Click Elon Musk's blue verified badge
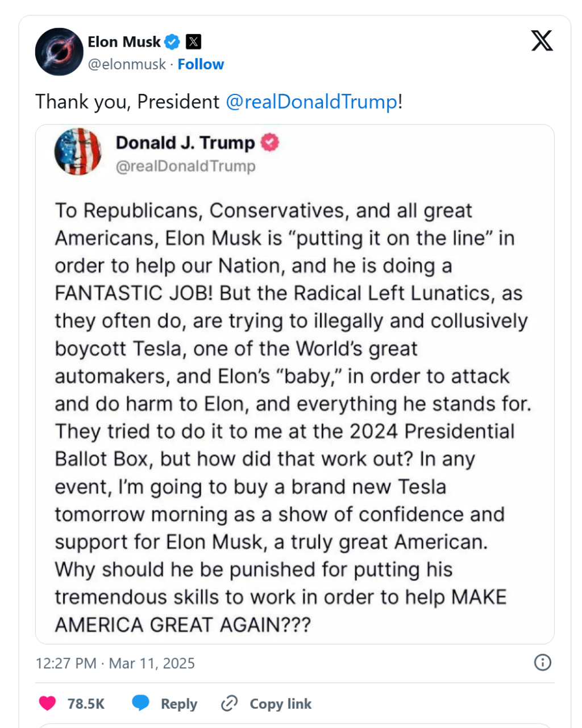Viewport: 582px width, 728px height. click(x=172, y=42)
